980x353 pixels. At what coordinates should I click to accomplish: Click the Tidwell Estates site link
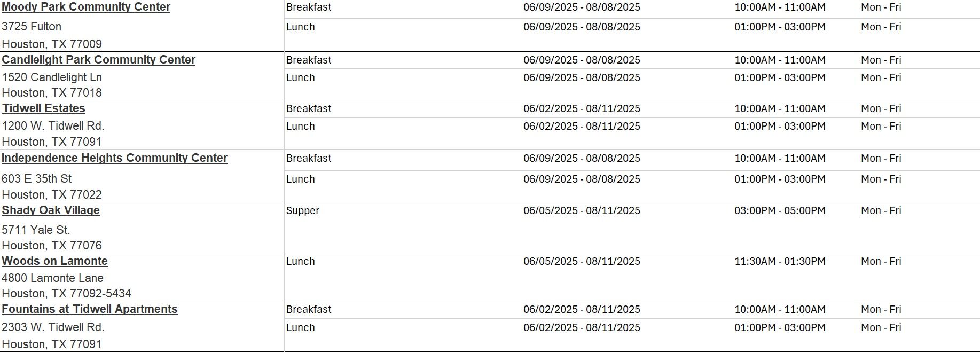point(43,108)
